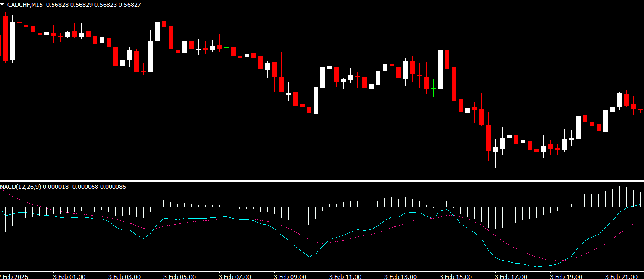Click the cyan MACD line trough near 09:30
The width and height of the screenshot is (644, 279).
(309, 257)
